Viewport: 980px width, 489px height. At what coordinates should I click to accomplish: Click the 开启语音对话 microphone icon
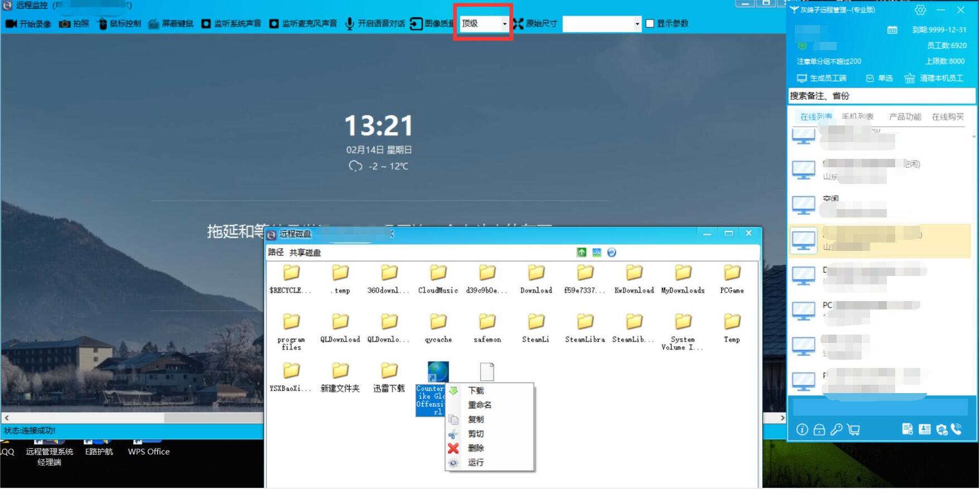[x=349, y=24]
